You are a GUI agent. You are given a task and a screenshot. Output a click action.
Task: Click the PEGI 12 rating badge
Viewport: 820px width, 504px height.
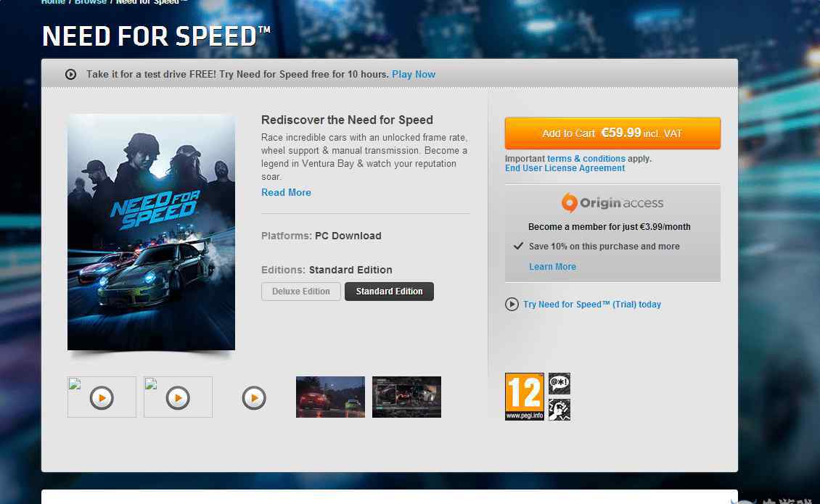[525, 396]
